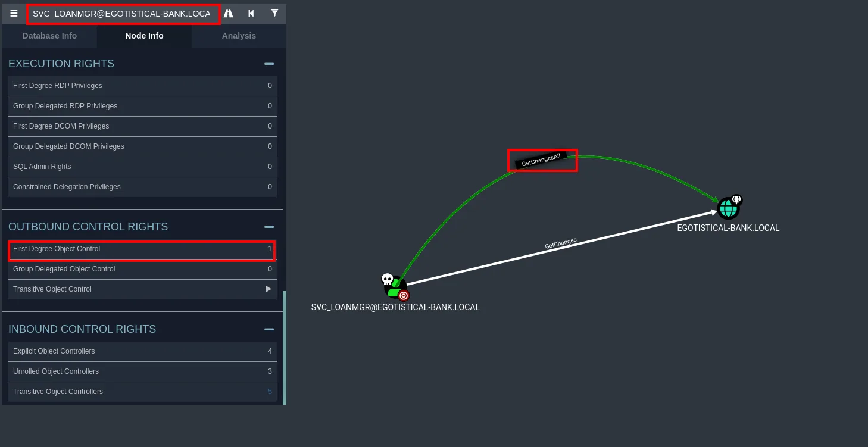
Task: Switch to the Analysis tab
Action: [239, 36]
